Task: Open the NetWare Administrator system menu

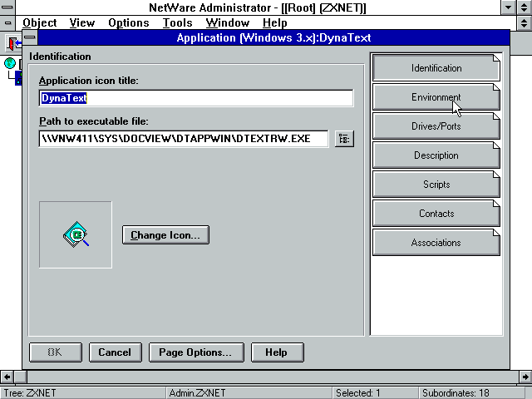Action: pyautogui.click(x=7, y=7)
